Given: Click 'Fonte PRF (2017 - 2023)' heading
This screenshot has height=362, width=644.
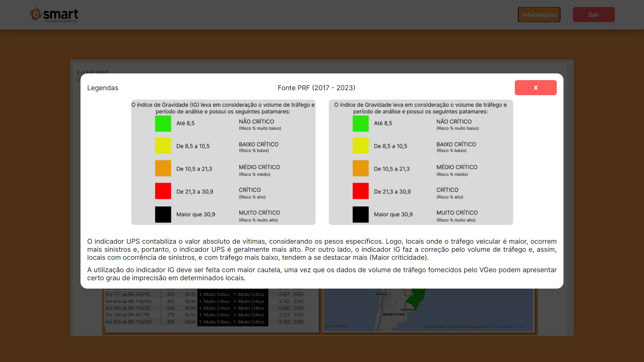Looking at the screenshot, I should (x=316, y=88).
